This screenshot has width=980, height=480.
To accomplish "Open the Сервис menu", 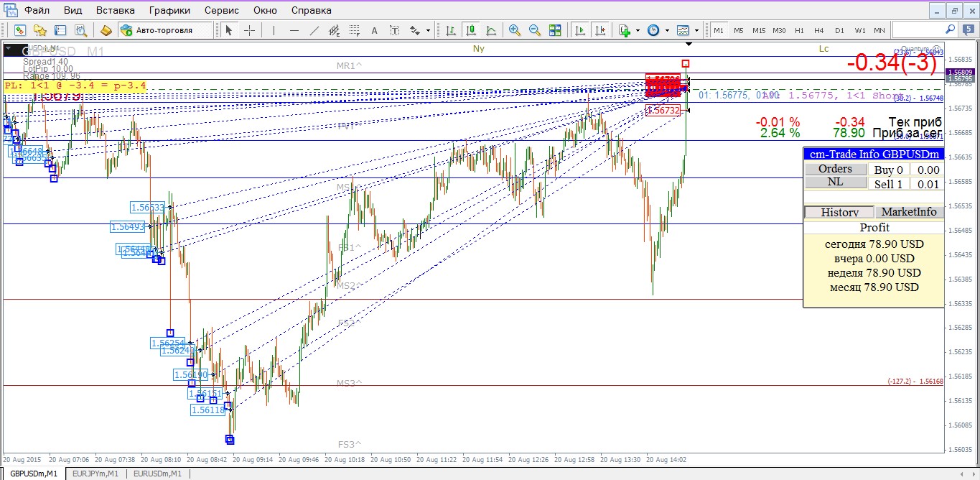I will [222, 10].
